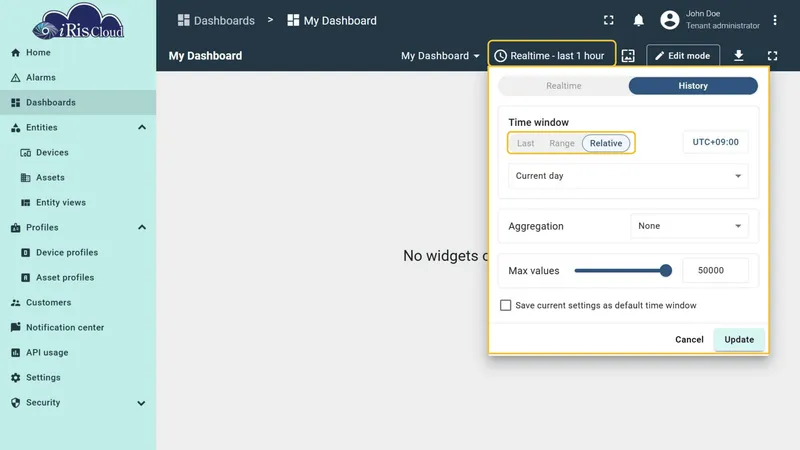Click the export dashboard download icon
This screenshot has height=450, width=800.
738,56
